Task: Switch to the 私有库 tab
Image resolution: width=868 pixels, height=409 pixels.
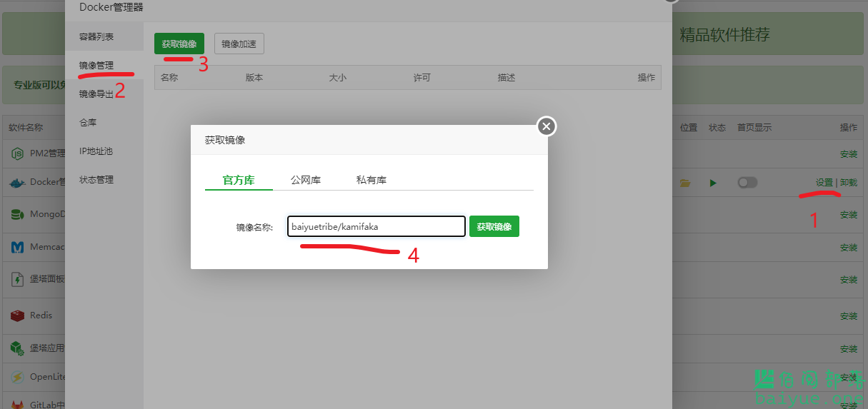Action: coord(371,180)
